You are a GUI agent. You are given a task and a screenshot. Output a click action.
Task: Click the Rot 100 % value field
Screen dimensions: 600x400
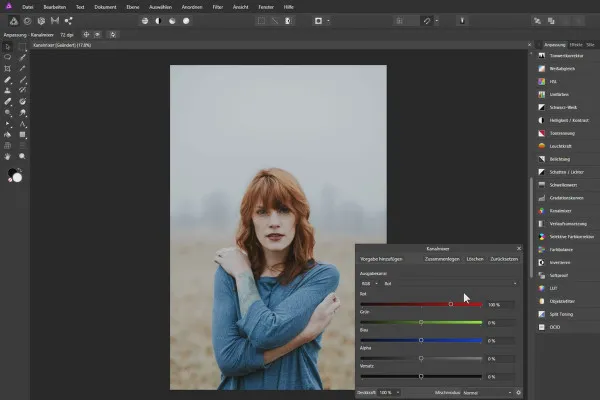pyautogui.click(x=501, y=305)
